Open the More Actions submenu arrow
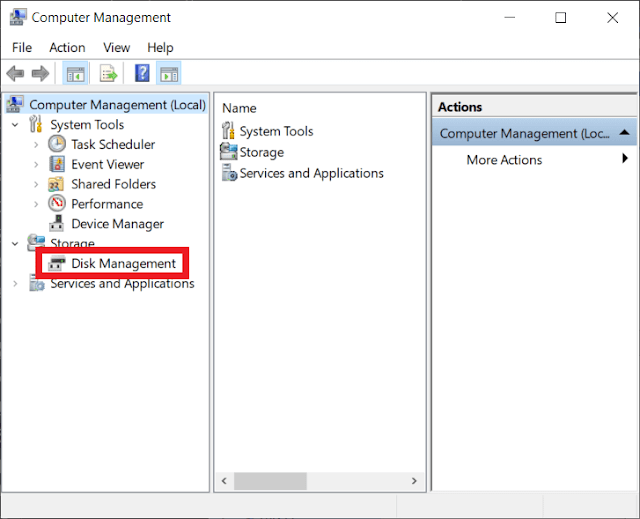The height and width of the screenshot is (519, 640). coord(625,158)
